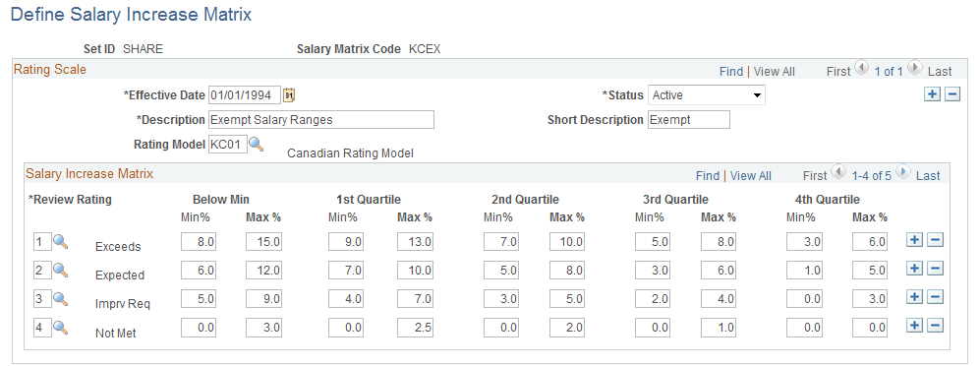Image resolution: width=980 pixels, height=366 pixels.
Task: Click review rating code field for Exceeds
Action: point(42,241)
